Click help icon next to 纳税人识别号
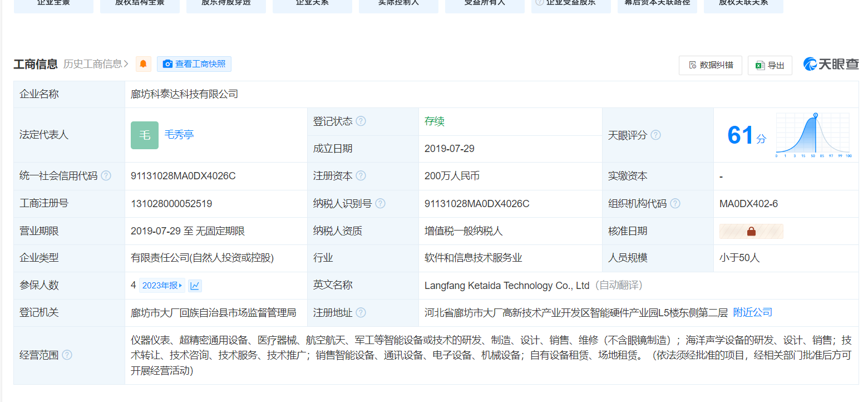This screenshot has height=402, width=868. (381, 203)
